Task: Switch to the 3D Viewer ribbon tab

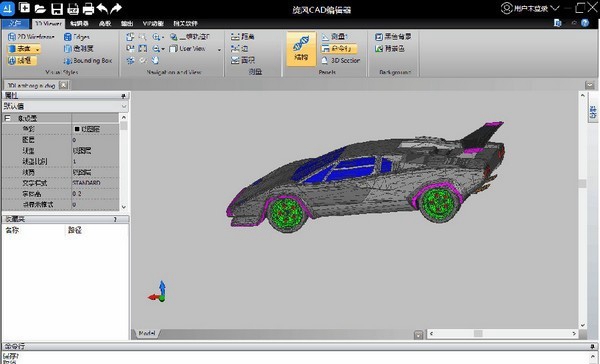Action: tap(48, 23)
